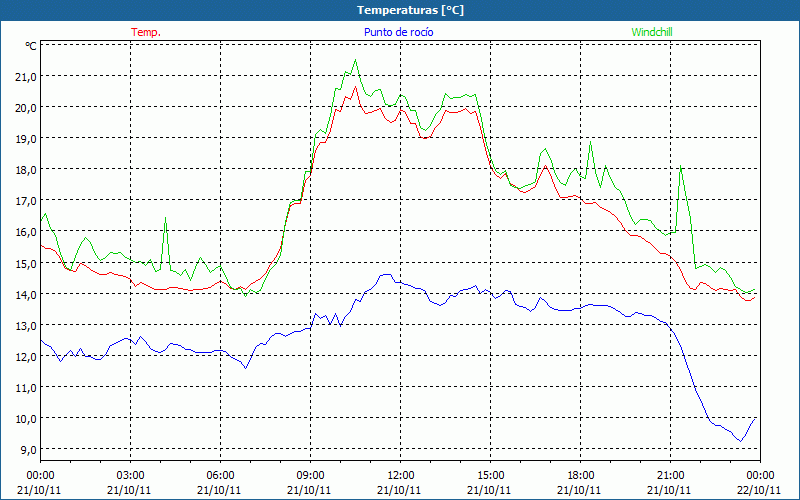The height and width of the screenshot is (500, 800).
Task: Click the 21,0 y-axis value
Action: [x=27, y=76]
